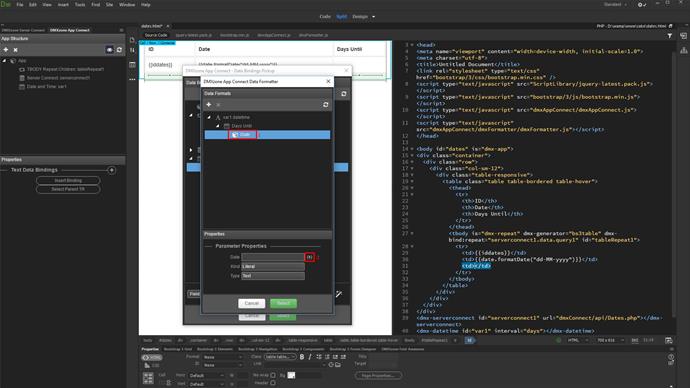
Task: Switch to Split view
Action: point(341,16)
